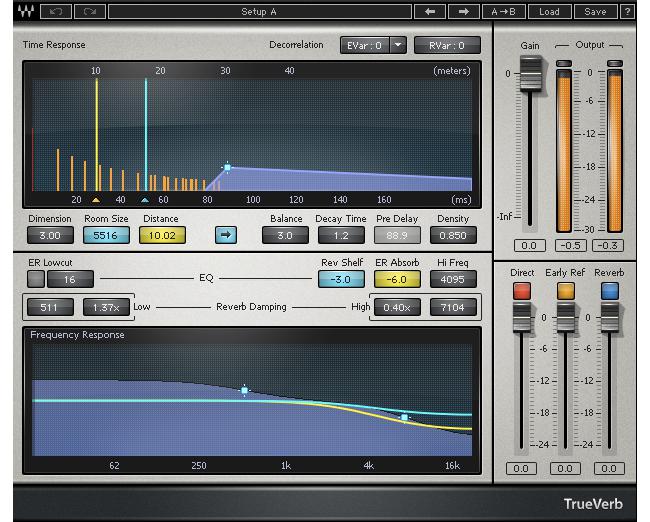The image size is (650, 522).
Task: Go to previous preset with left arrow
Action: click(430, 12)
